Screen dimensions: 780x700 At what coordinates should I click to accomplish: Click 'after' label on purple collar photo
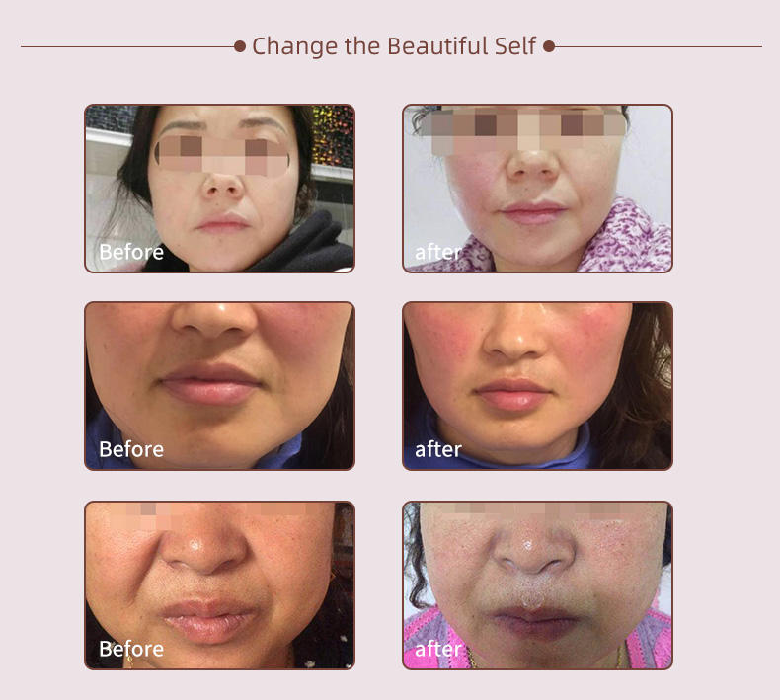coord(438,252)
